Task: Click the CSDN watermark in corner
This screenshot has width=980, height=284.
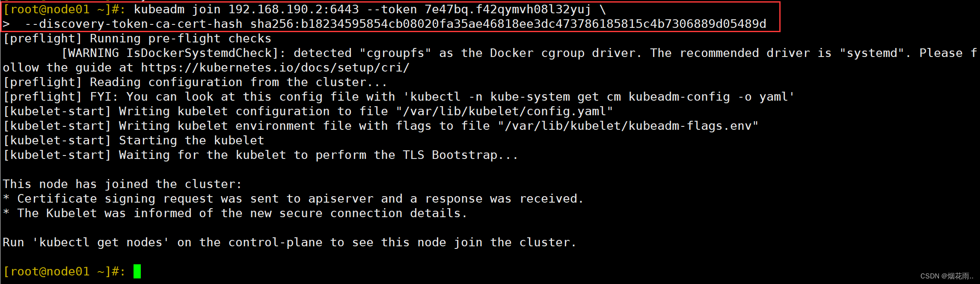Action: click(947, 276)
